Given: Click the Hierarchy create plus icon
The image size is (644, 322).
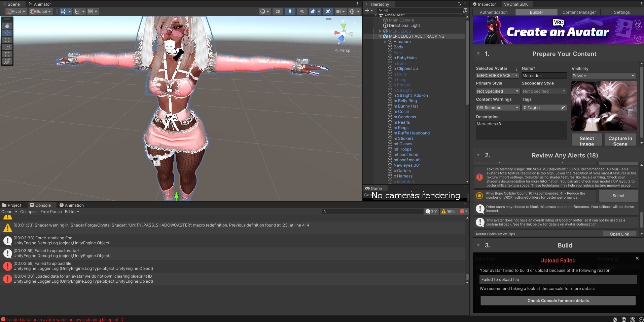Looking at the screenshot, I should coord(367,10).
